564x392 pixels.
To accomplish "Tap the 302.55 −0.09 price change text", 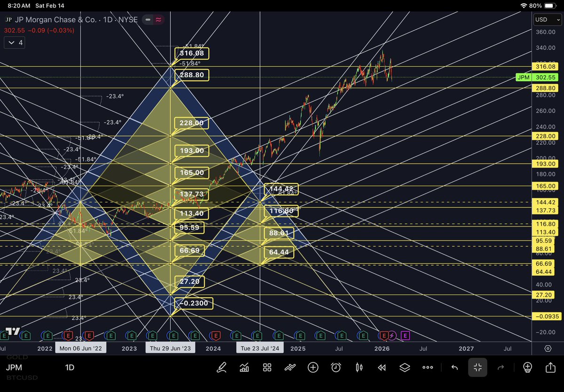I will 39,31.
